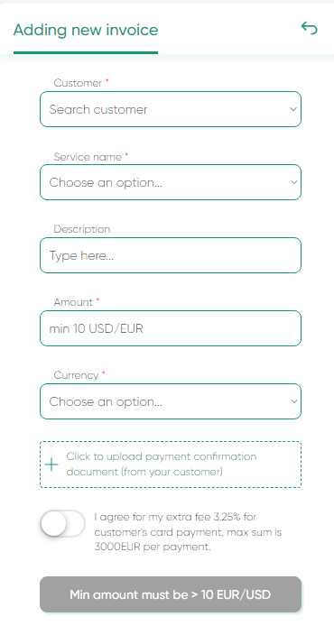Image resolution: width=334 pixels, height=644 pixels.
Task: Click the chevron arrow in Currency field
Action: tap(292, 401)
